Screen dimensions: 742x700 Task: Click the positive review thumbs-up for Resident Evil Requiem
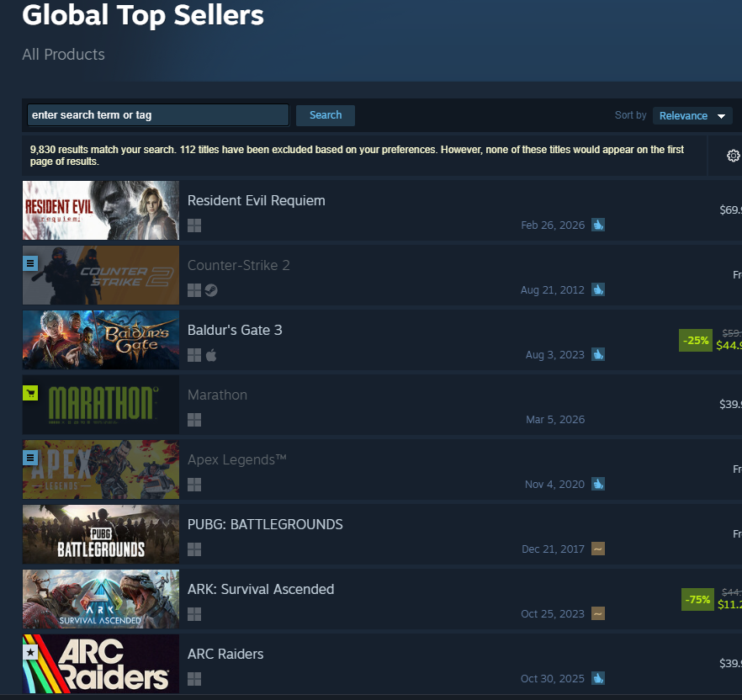598,225
